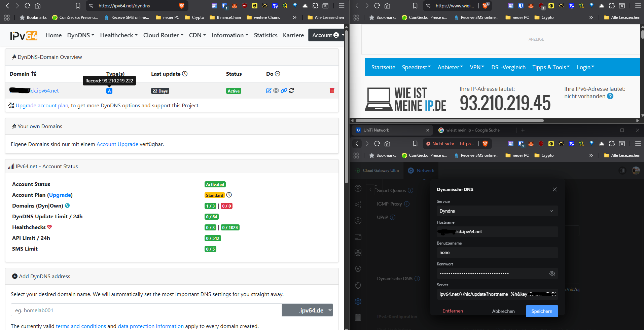Click the red trash icon to delete domain
This screenshot has height=330, width=644.
[332, 90]
